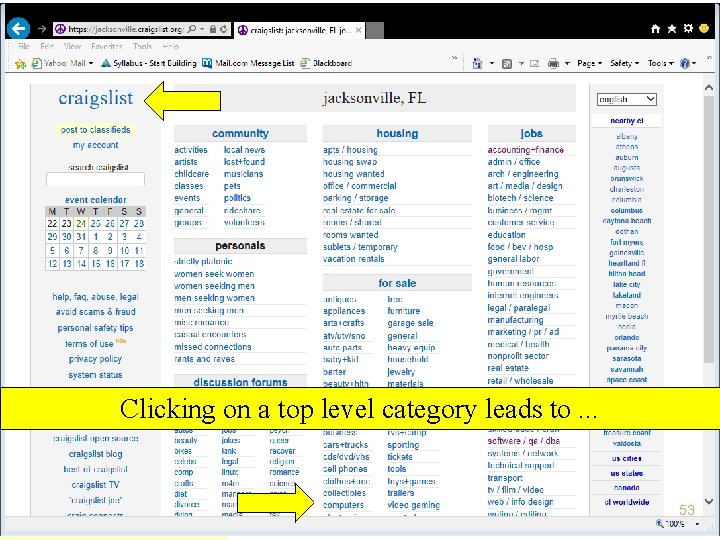Click the RSS feeds icon in command bar
Viewport: 720px width, 540px height.
pyautogui.click(x=507, y=63)
